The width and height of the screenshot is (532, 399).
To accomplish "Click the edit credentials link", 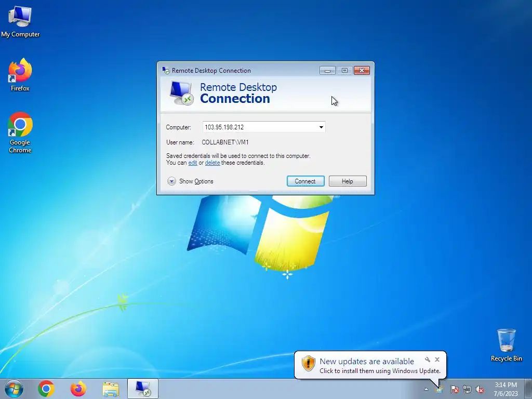I will (x=193, y=163).
